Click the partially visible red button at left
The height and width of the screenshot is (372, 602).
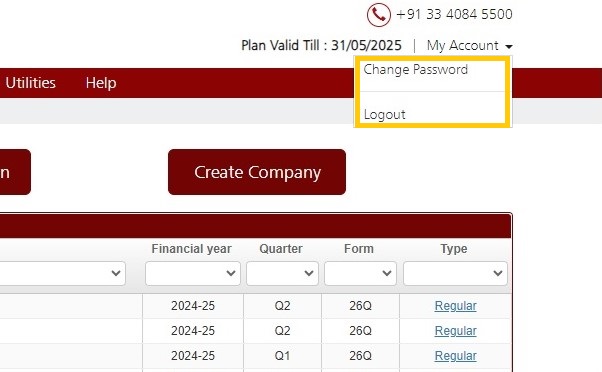point(15,172)
